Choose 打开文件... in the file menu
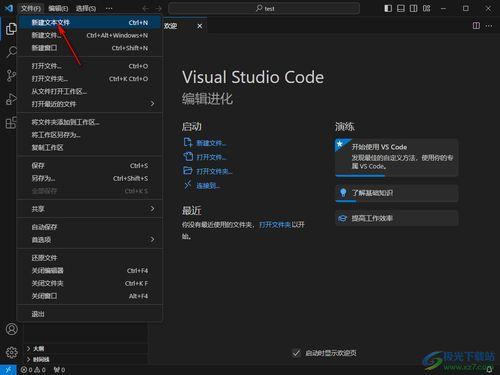The width and height of the screenshot is (500, 375). click(89, 66)
